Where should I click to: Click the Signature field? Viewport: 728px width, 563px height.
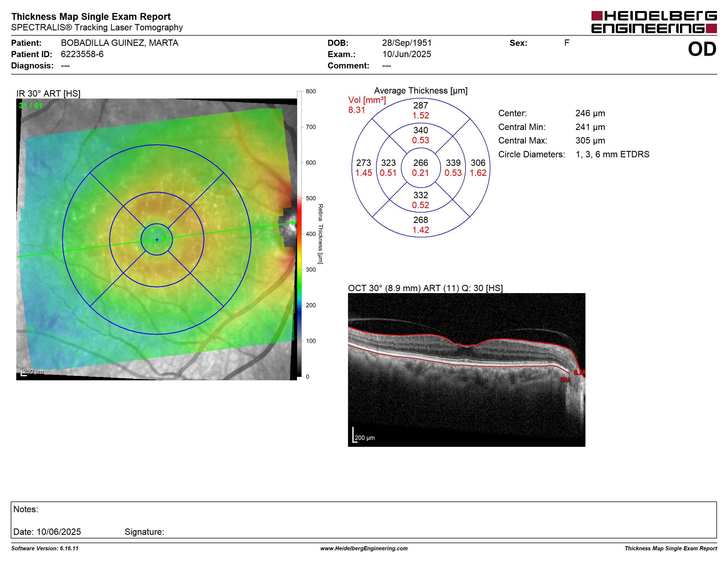[x=144, y=532]
